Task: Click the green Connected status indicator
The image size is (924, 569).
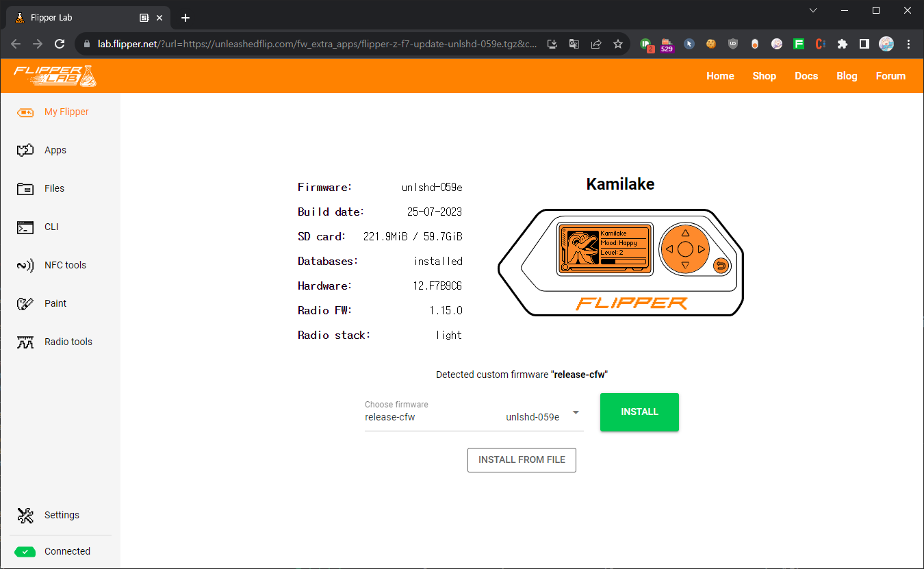Action: click(25, 551)
